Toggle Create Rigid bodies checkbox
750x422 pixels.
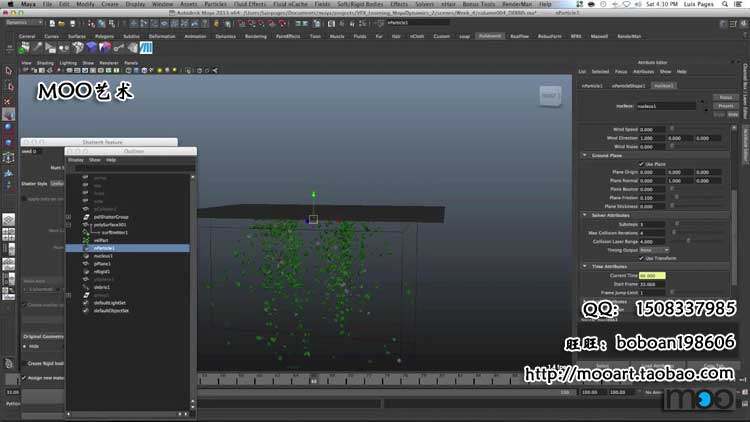coord(24,364)
